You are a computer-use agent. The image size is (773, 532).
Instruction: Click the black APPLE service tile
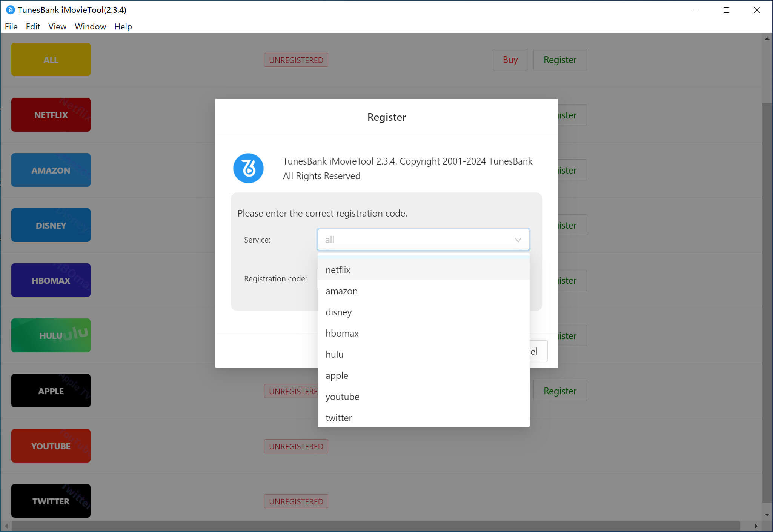[x=51, y=391]
